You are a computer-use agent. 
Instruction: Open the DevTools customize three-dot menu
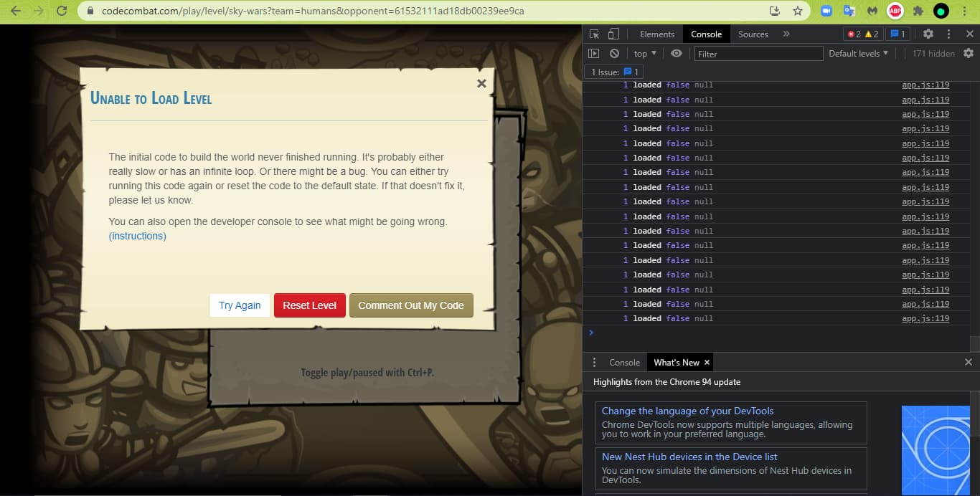click(x=948, y=34)
